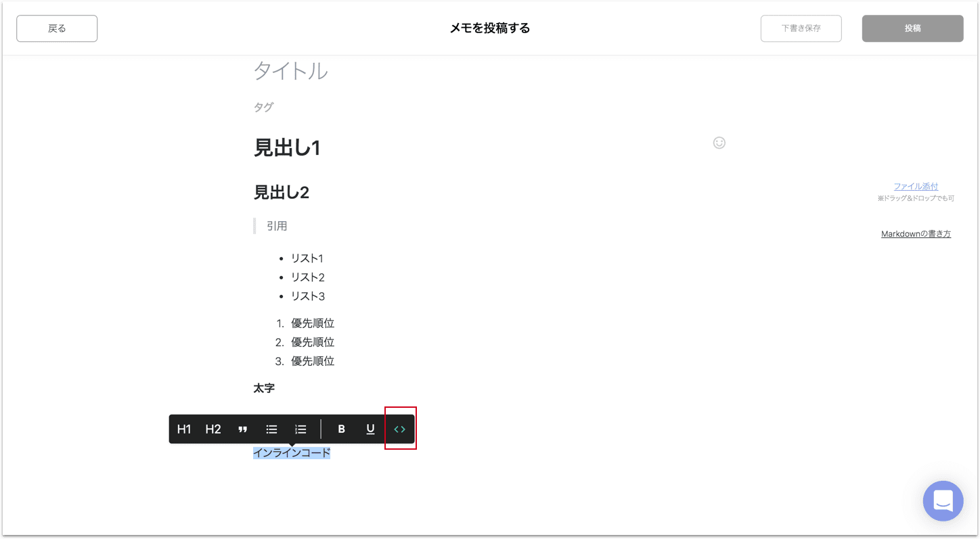980x539 pixels.
Task: Apply H1 heading from floating toolbar
Action: coord(184,429)
